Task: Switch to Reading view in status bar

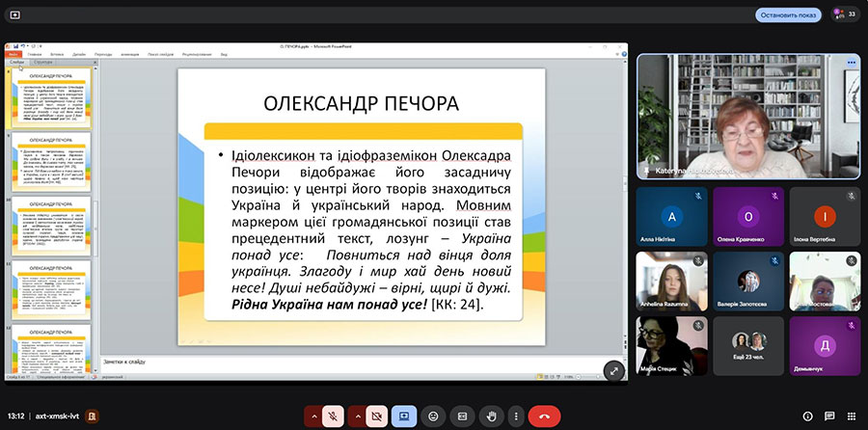Action: click(x=552, y=377)
